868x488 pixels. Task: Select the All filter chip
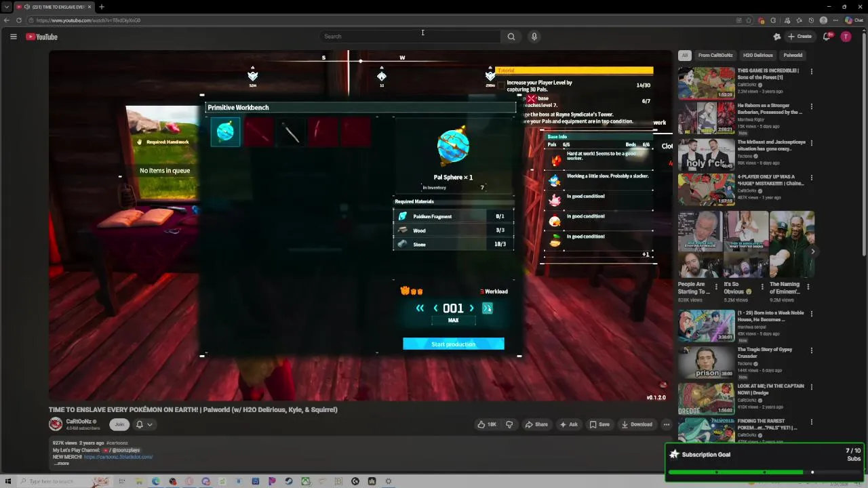pos(685,56)
